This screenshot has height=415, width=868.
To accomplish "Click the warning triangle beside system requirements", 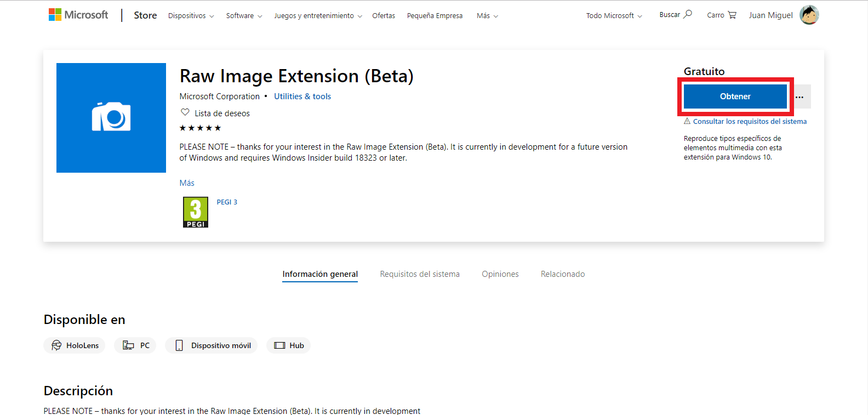I will [x=687, y=121].
